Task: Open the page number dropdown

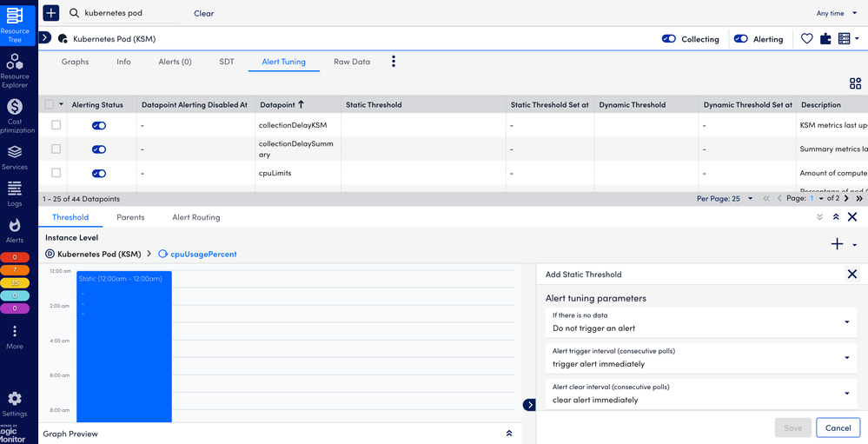Action: click(818, 198)
